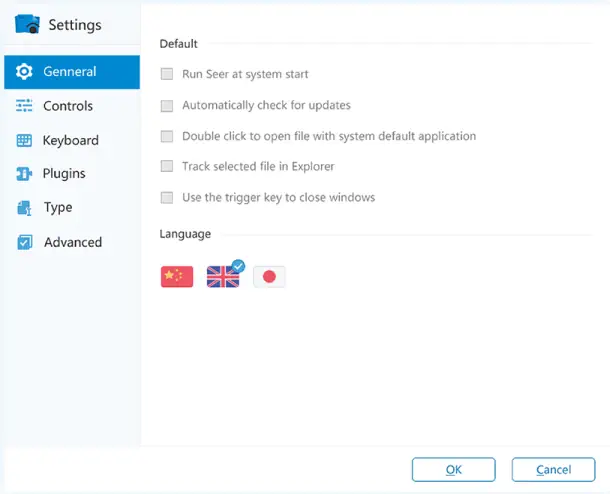This screenshot has height=494, width=610.
Task: Click the puzzle-piece Plugins icon
Action: [24, 173]
